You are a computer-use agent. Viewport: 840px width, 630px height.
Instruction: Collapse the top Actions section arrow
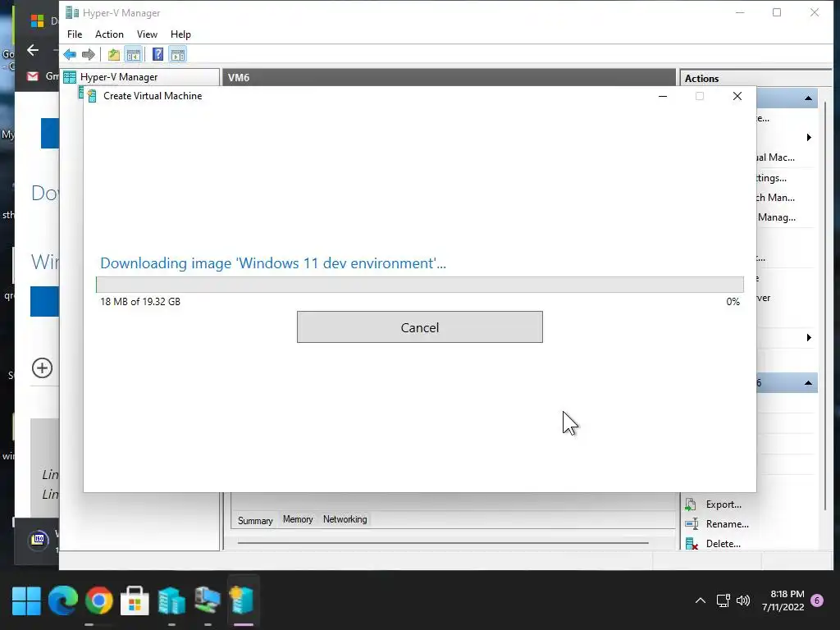click(808, 98)
